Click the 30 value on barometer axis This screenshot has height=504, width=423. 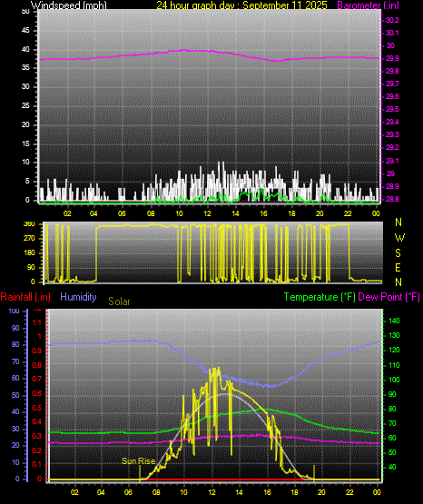tap(390, 45)
